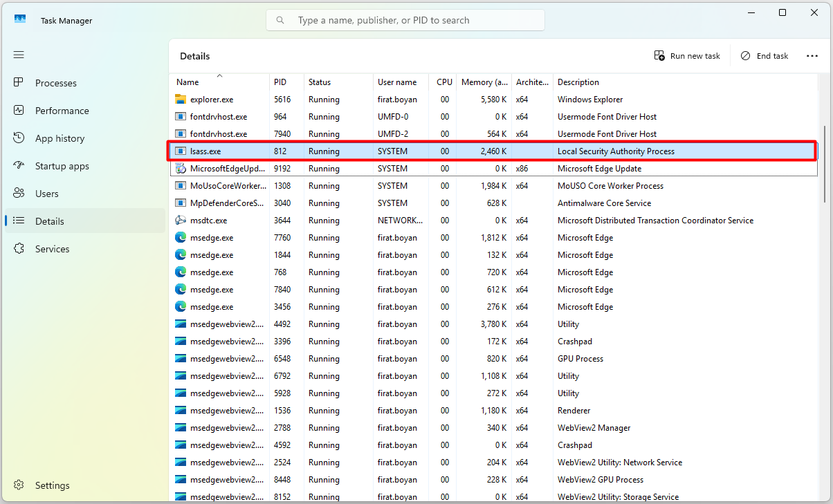Click the x86 architecture cell
Screen dimensions: 833x504
point(522,169)
